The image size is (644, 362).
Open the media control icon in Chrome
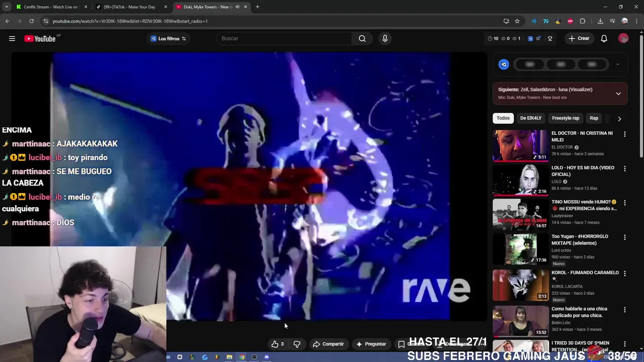coord(612,21)
